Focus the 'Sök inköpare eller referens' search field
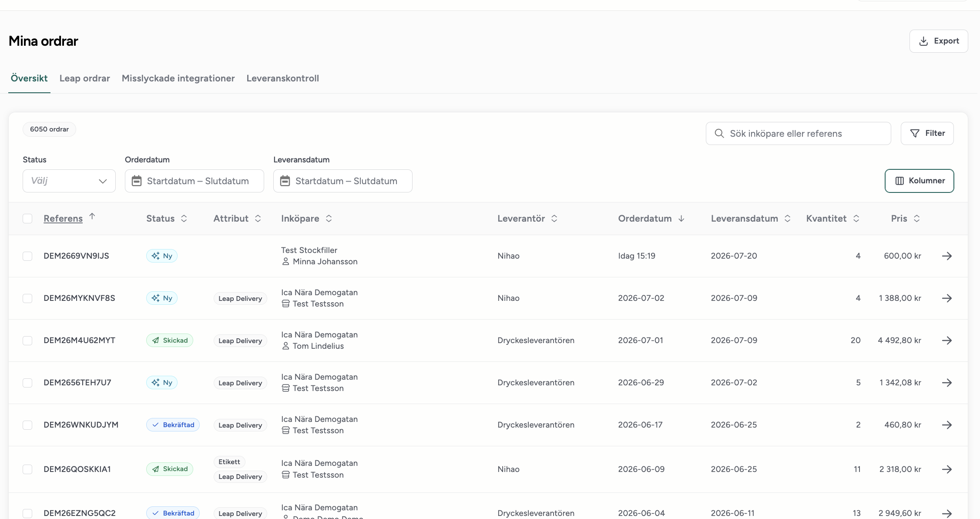Viewport: 980px width, 519px height. pyautogui.click(x=799, y=133)
